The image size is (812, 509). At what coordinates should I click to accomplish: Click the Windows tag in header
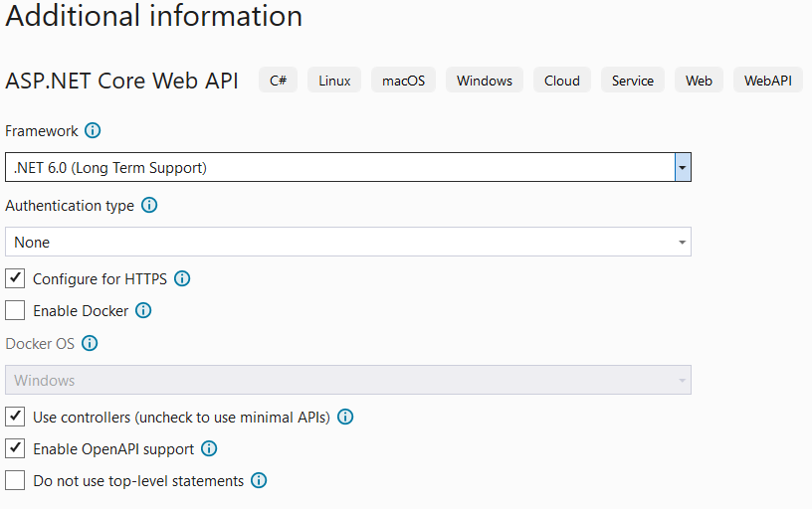pyautogui.click(x=485, y=81)
